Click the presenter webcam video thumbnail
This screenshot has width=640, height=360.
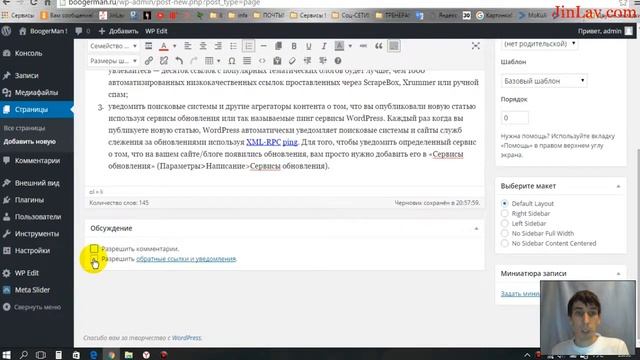(587, 318)
